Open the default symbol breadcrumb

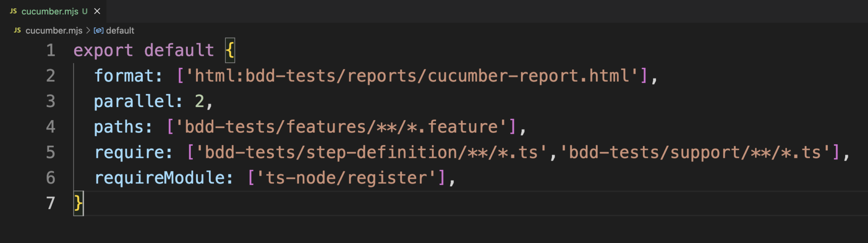120,30
